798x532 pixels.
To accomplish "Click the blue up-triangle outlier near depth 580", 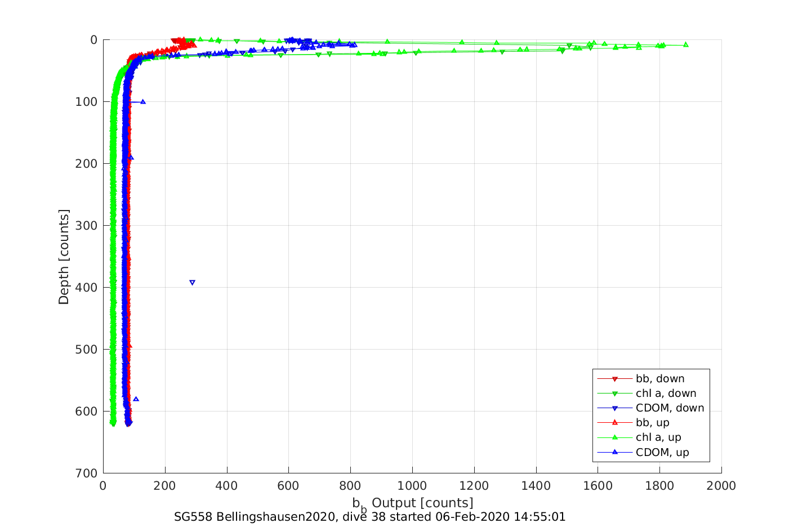I will tap(136, 399).
